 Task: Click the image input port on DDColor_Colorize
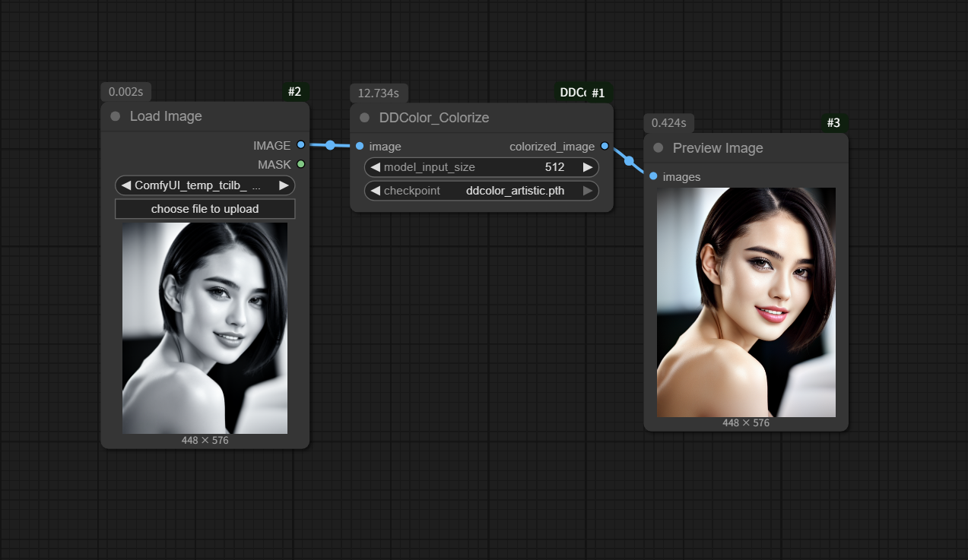click(360, 146)
